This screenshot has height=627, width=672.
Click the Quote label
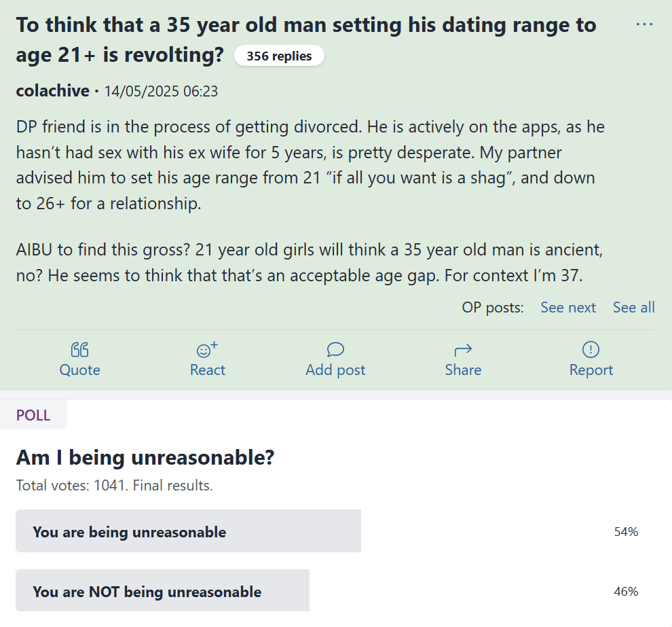pos(79,370)
